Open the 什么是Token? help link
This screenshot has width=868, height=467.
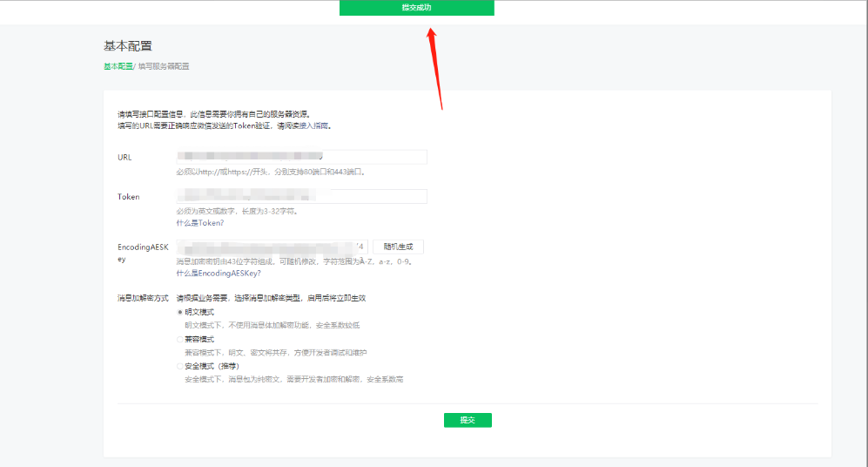point(199,223)
